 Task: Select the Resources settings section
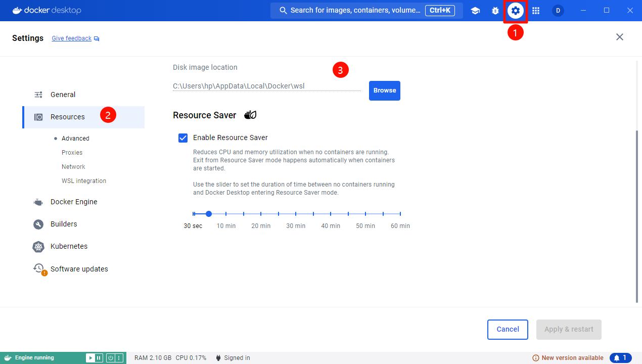click(83, 117)
